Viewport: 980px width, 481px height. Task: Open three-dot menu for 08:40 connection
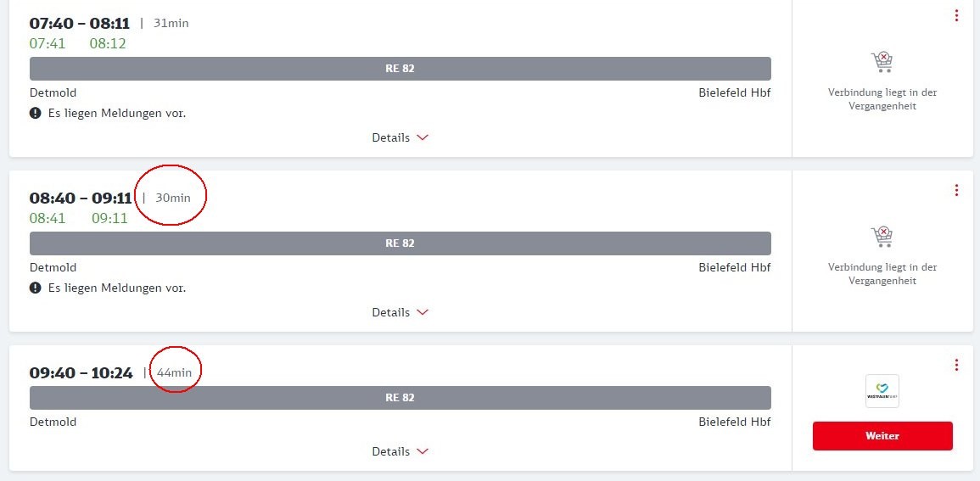[956, 190]
